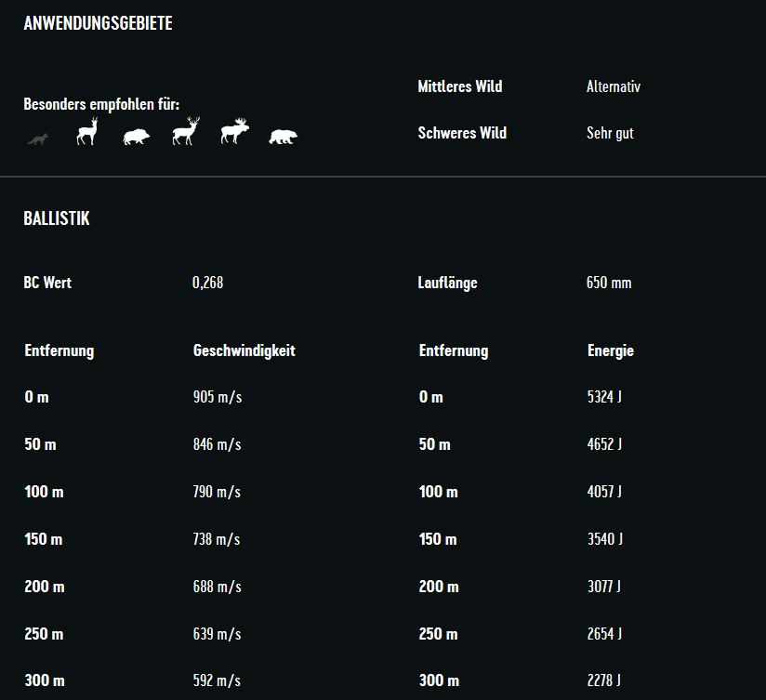Select the 5324 J energy value
The image size is (766, 700).
tap(604, 398)
